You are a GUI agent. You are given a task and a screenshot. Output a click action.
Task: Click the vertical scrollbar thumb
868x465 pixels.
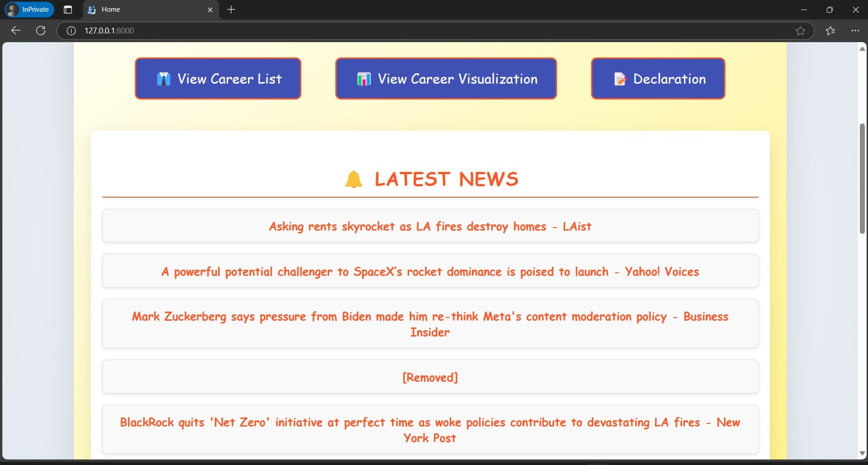pos(862,179)
